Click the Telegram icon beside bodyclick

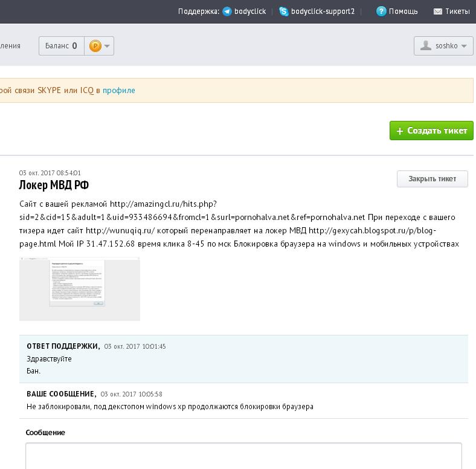(227, 11)
